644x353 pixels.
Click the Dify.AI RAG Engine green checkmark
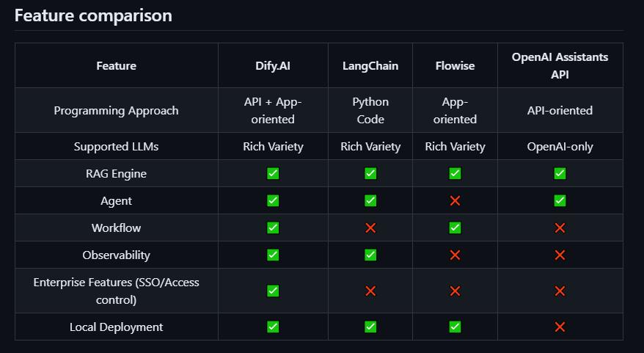coord(273,174)
